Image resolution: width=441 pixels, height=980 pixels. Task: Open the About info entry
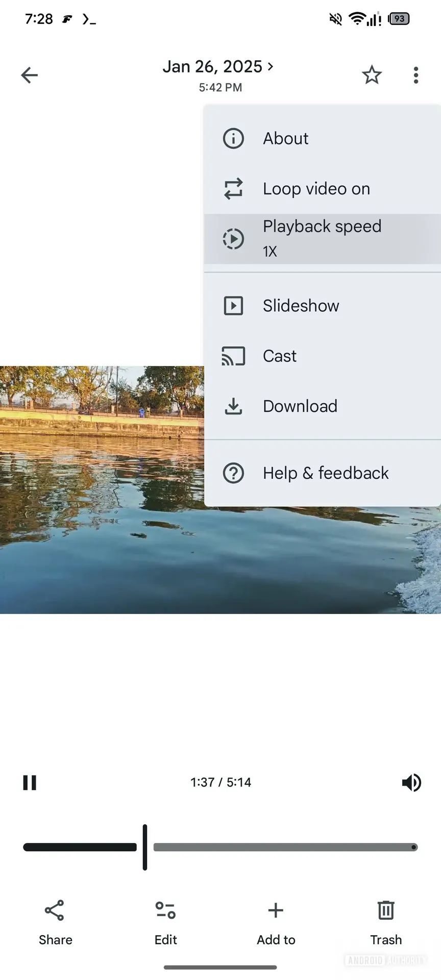285,138
